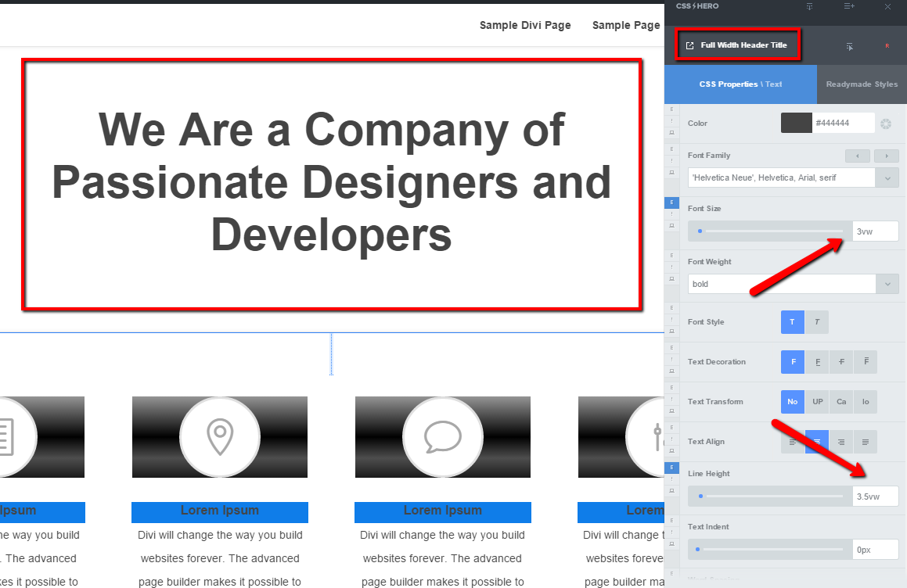The image size is (907, 588).
Task: Click the element selector cursor icon
Action: [850, 46]
